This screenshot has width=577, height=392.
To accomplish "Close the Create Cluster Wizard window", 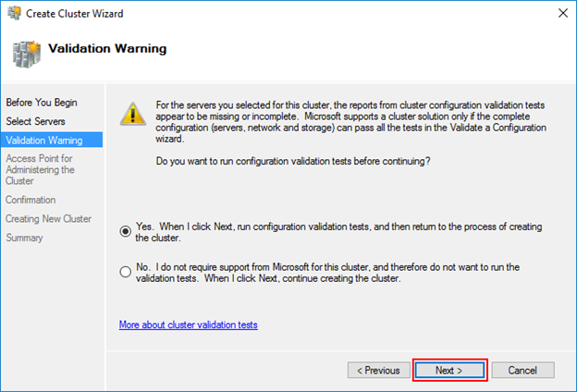I will tap(562, 13).
